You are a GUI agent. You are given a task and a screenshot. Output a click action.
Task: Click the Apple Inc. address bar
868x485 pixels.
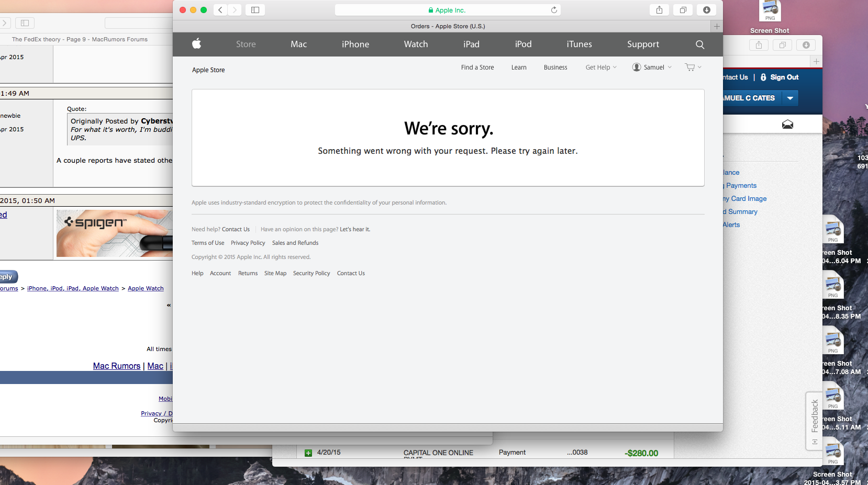[x=448, y=10]
